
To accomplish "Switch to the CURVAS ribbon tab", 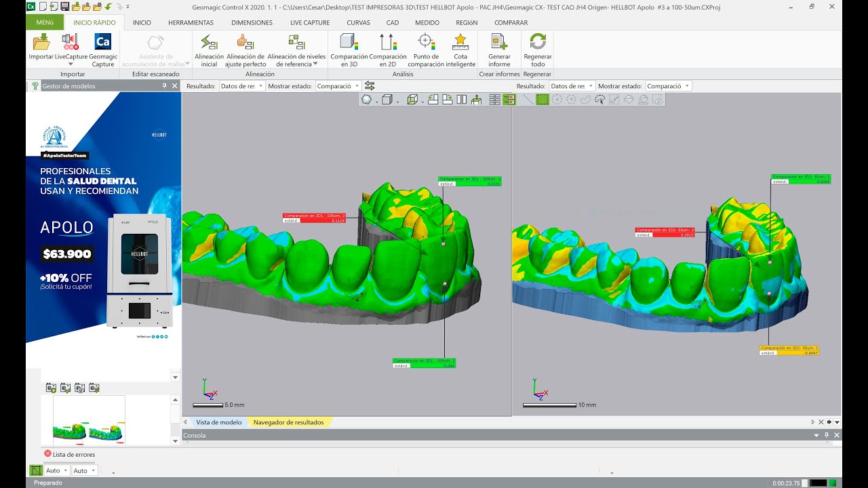I will point(358,22).
